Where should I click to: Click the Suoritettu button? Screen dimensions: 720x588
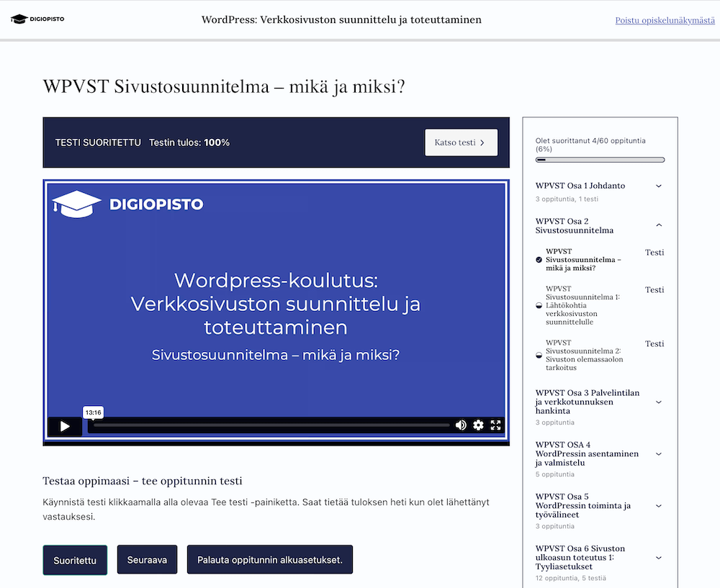75,560
